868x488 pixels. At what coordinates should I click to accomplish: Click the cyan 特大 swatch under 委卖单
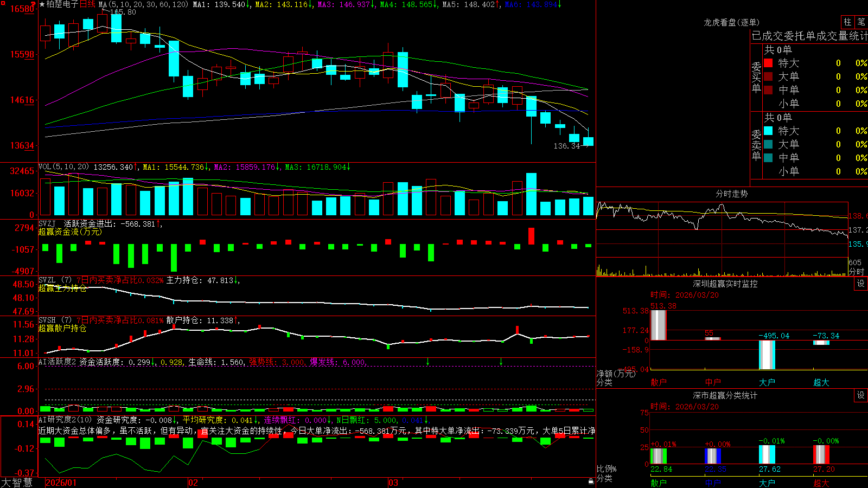(768, 131)
